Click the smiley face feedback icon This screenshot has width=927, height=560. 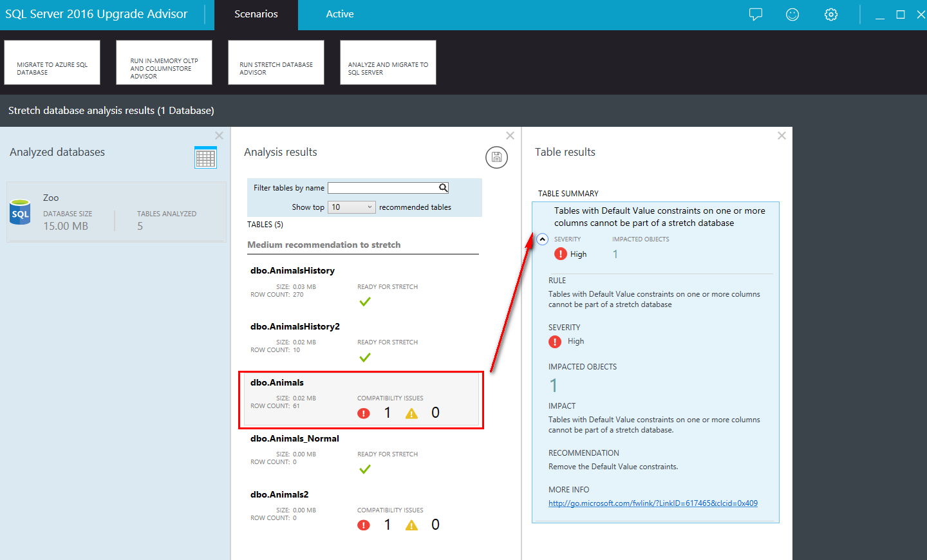point(792,14)
